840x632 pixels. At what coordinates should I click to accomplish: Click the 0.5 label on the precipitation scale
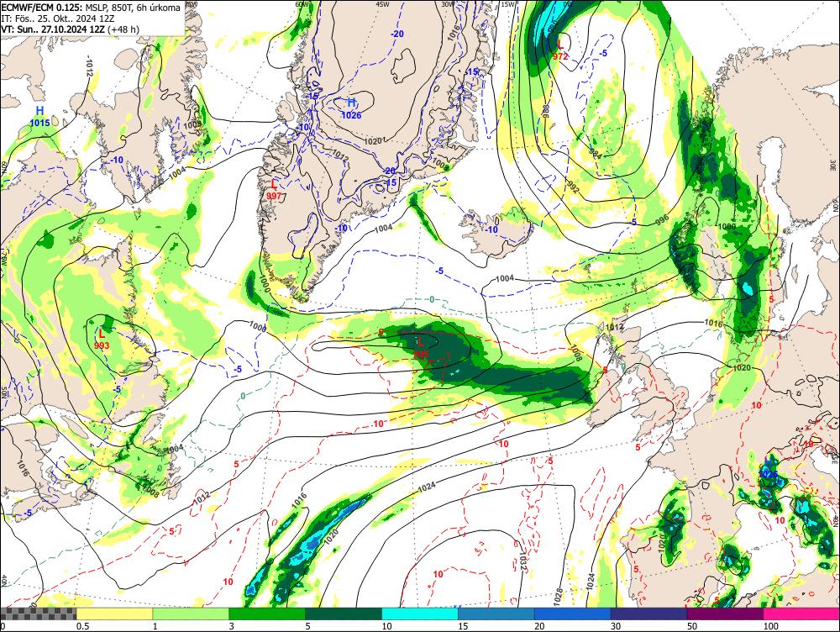pyautogui.click(x=82, y=626)
